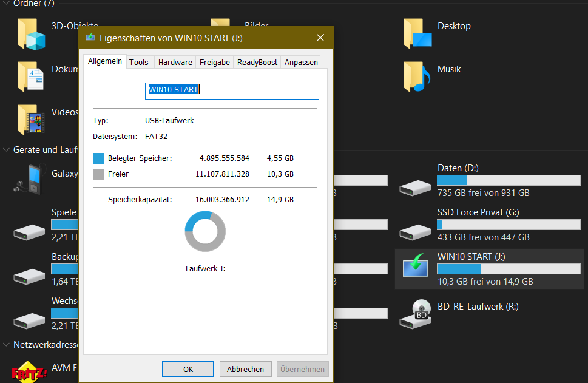
Task: Click the Daten (D:) drive name
Action: pos(458,168)
